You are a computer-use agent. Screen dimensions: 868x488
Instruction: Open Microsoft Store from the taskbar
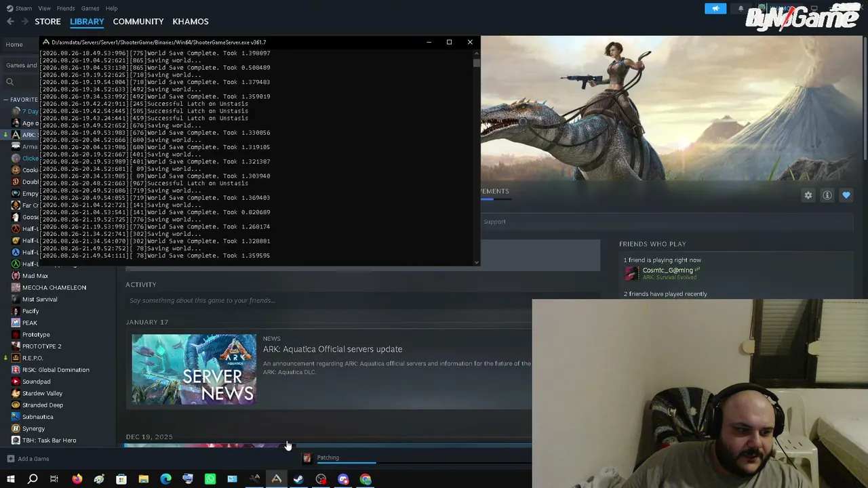121,479
